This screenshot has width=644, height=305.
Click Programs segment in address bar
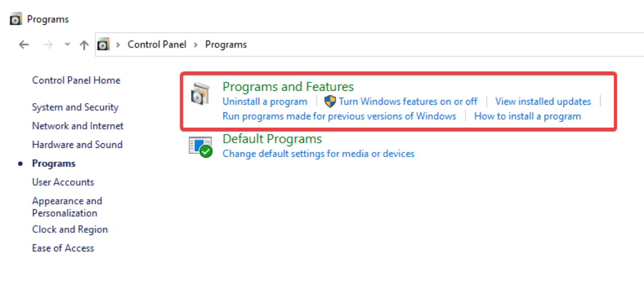tap(226, 44)
